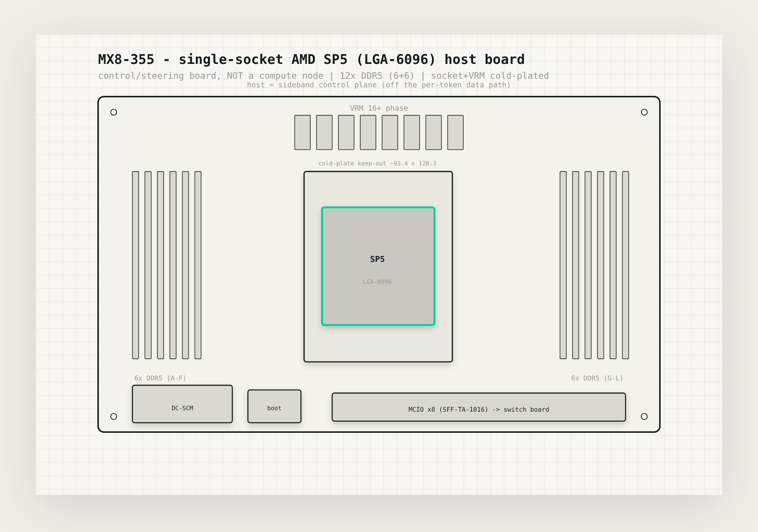Click the 6x DDR5 (A-F) label
Viewport: 758px width, 532px height.
coord(160,378)
